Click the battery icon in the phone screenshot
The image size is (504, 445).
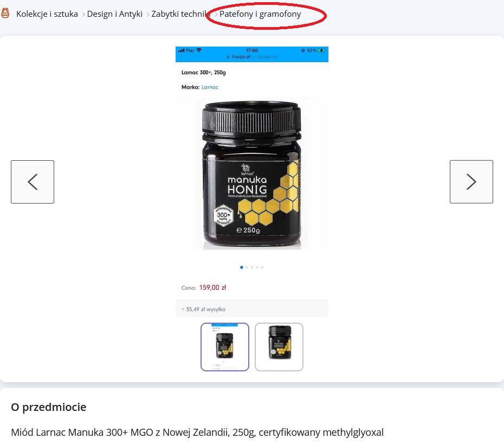pos(322,50)
